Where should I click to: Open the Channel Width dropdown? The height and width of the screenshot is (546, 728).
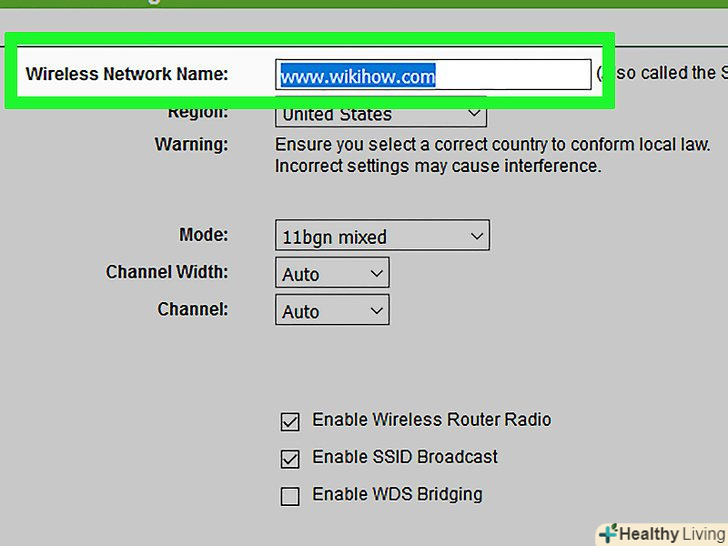coord(332,273)
